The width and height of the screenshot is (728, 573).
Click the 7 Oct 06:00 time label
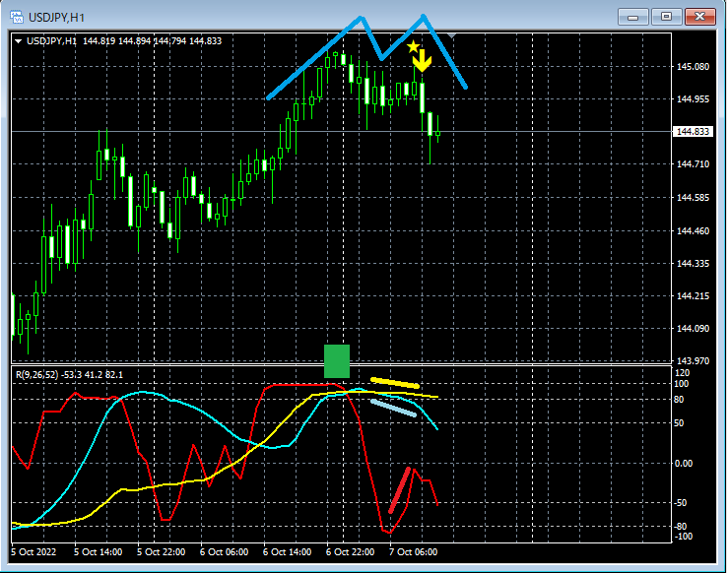413,552
